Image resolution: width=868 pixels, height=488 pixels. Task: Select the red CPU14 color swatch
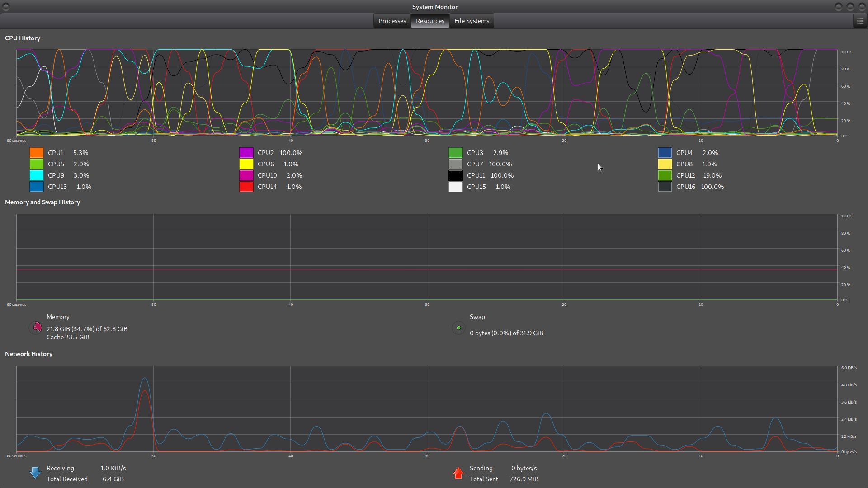pos(246,187)
